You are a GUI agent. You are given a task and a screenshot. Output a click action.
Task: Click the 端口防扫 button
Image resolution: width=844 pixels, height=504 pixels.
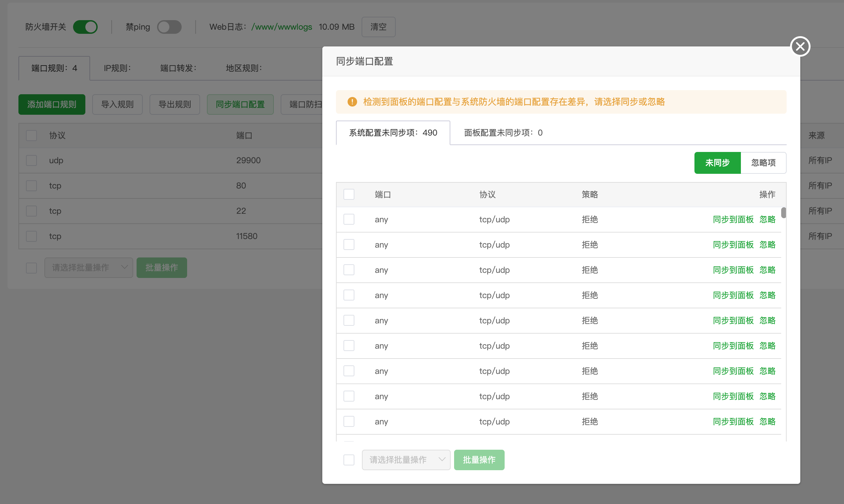point(302,104)
